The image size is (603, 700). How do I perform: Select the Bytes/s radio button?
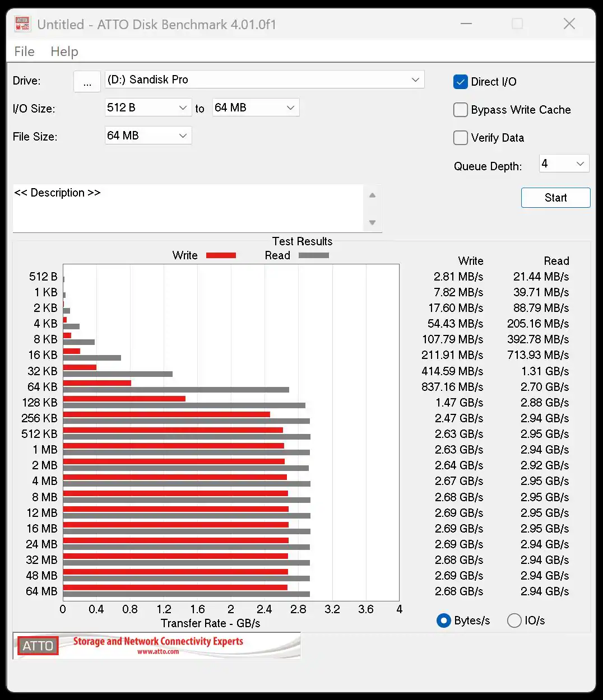[443, 620]
